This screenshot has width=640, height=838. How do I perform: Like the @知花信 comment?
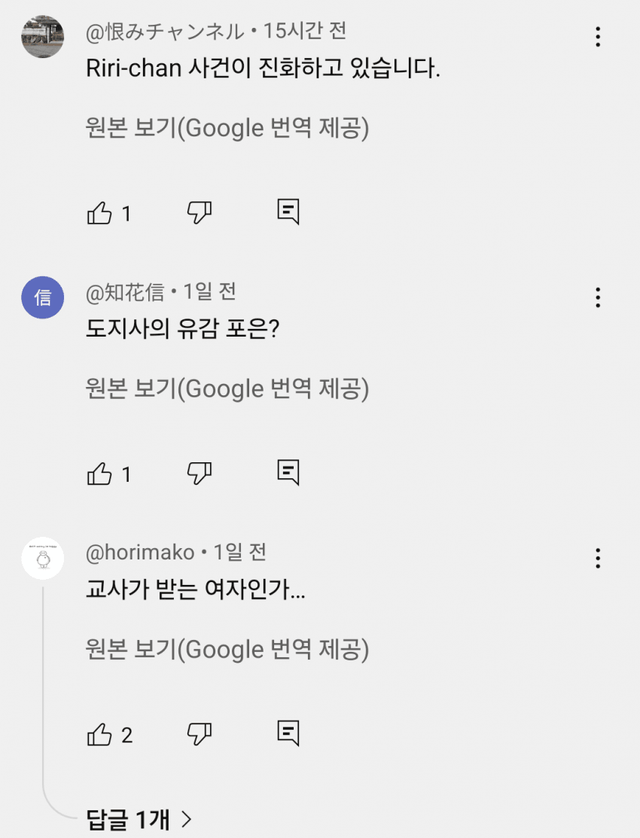click(x=100, y=473)
